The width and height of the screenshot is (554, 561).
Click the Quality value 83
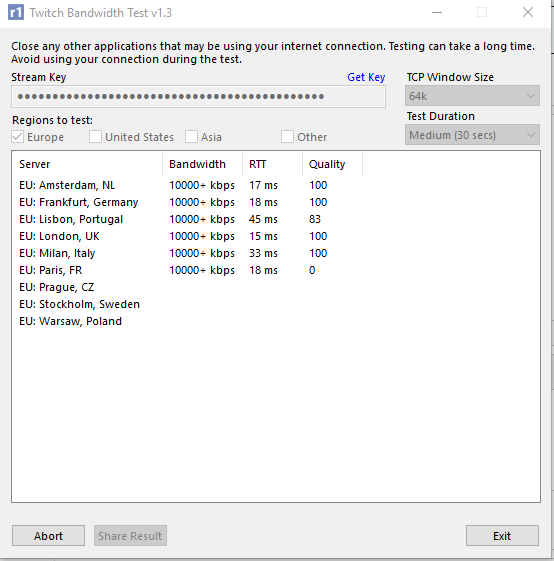tap(315, 219)
